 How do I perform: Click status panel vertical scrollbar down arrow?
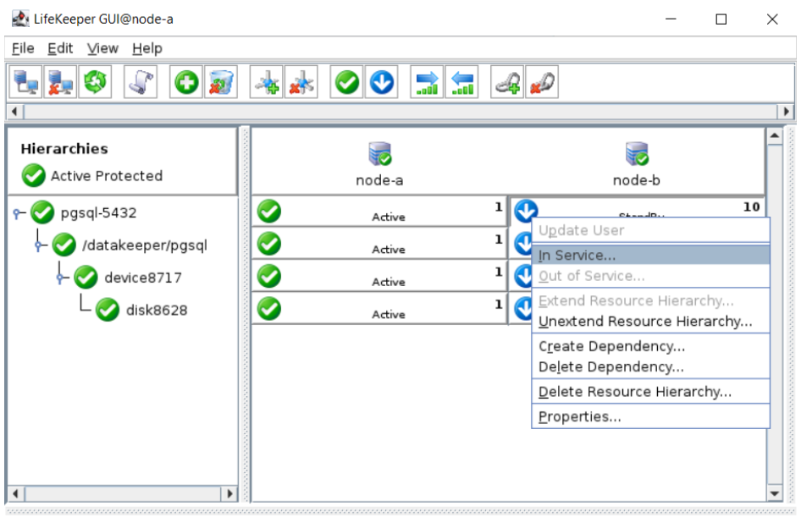click(x=775, y=493)
